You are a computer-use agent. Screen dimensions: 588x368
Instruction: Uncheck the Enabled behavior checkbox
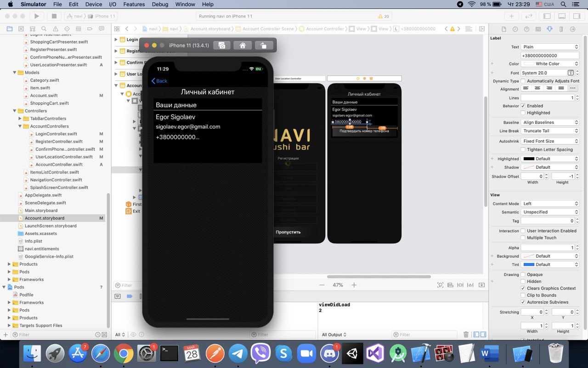click(x=523, y=106)
